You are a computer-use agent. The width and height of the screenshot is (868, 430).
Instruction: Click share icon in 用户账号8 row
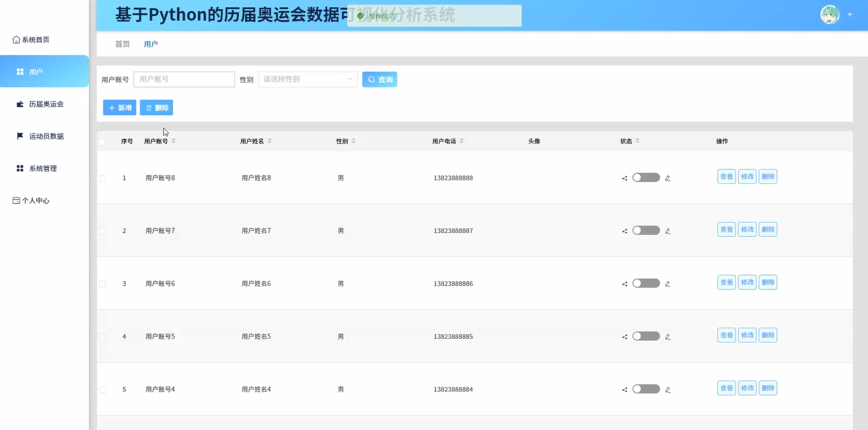[625, 178]
